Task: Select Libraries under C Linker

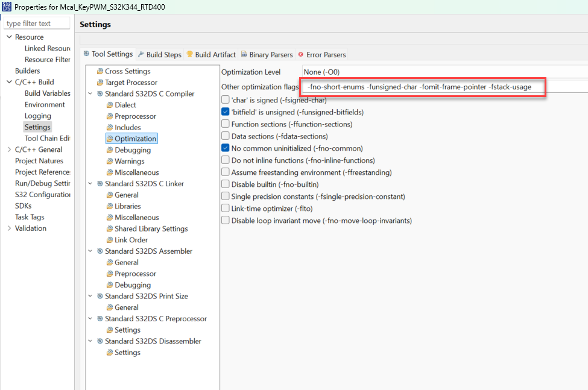Action: tap(127, 206)
